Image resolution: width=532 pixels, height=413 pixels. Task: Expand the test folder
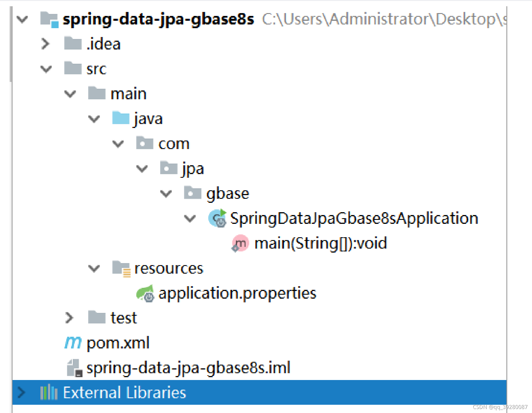point(69,318)
